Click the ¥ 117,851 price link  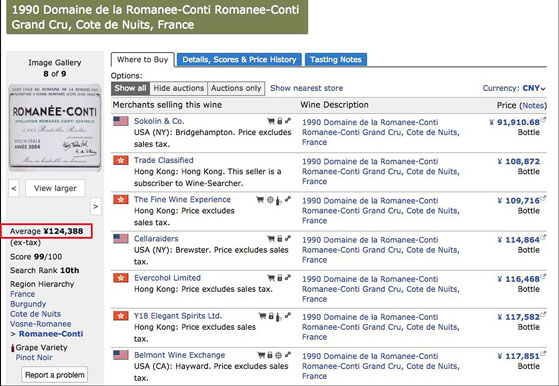click(x=519, y=356)
